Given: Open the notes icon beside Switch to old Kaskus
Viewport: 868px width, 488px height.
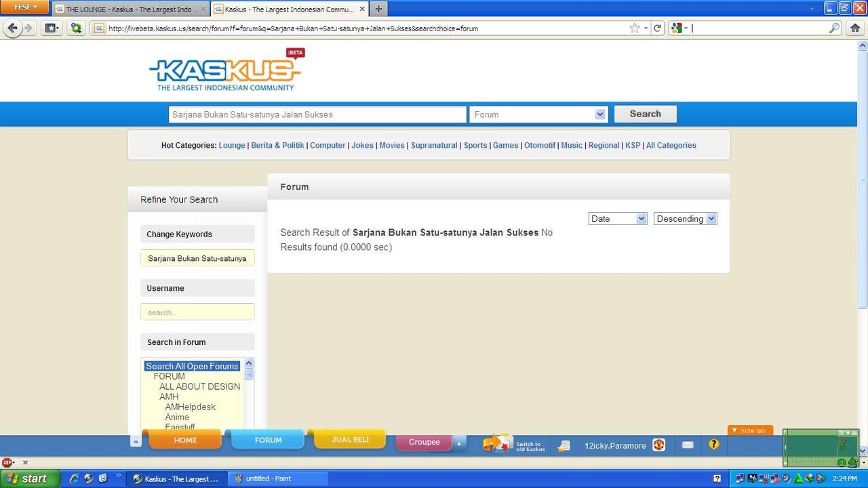Looking at the screenshot, I should pos(564,445).
